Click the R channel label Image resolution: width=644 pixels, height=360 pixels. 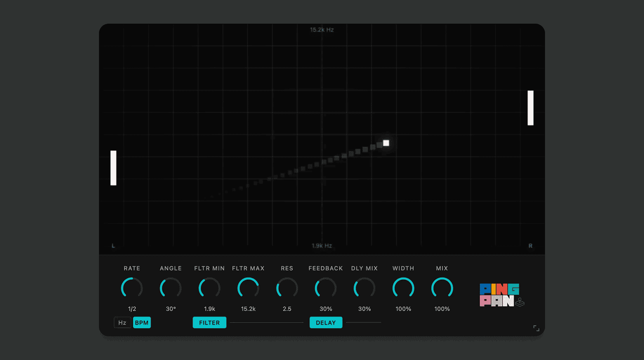click(x=530, y=246)
